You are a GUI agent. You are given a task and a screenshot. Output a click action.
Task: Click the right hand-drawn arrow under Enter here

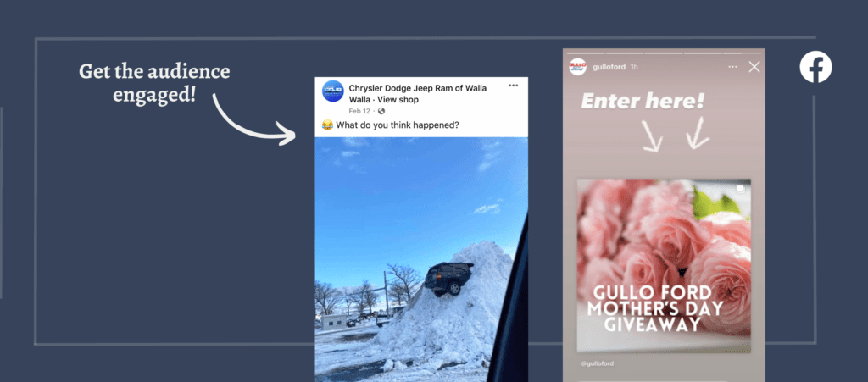coord(698,133)
